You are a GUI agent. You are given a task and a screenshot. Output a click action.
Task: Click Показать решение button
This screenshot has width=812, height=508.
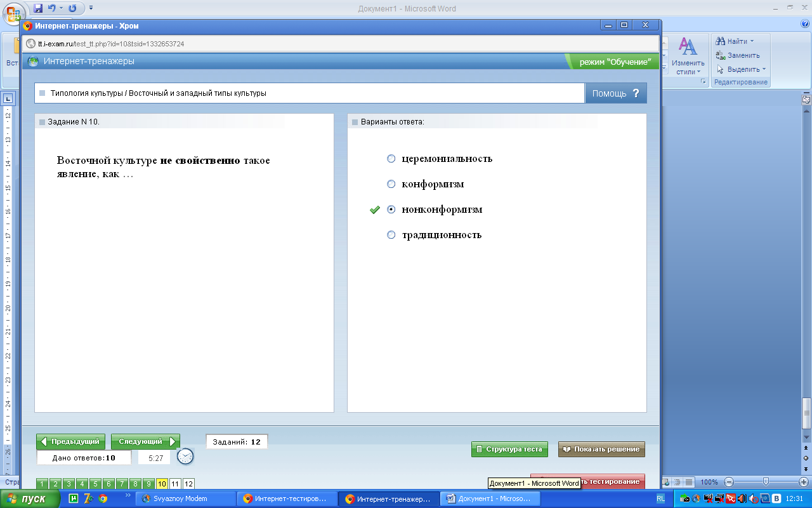point(601,449)
